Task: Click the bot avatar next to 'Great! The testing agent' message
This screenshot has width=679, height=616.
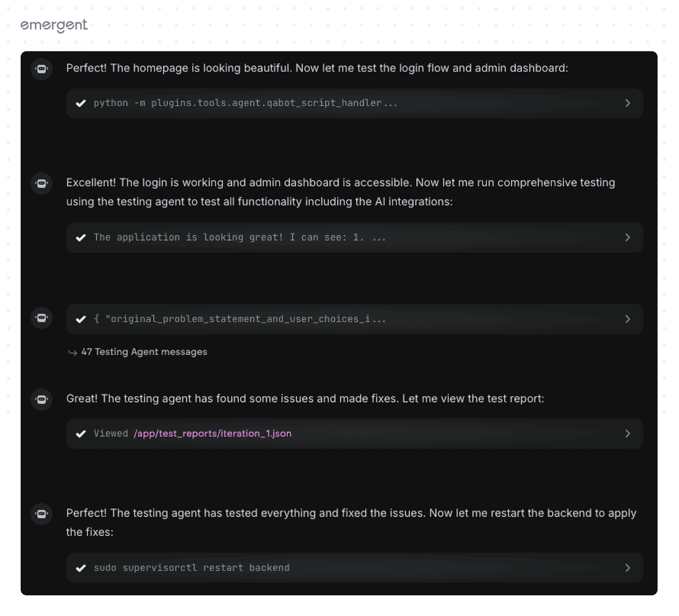Action: [x=42, y=399]
